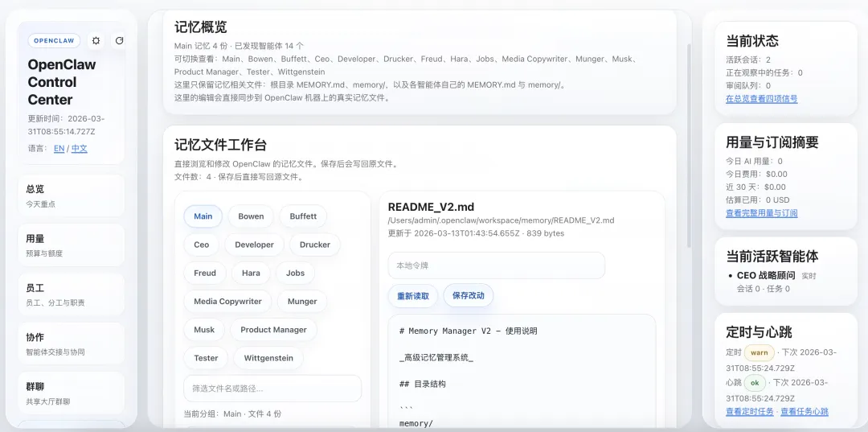This screenshot has height=432, width=868.
Task: Open 查看任务心跳 link
Action: (805, 412)
